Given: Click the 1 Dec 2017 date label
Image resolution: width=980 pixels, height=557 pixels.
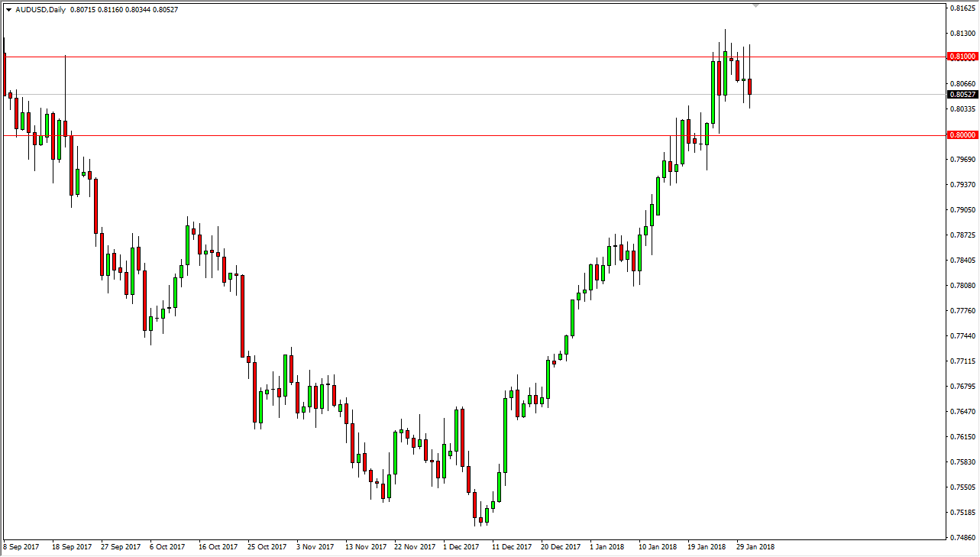Looking at the screenshot, I should tap(461, 547).
